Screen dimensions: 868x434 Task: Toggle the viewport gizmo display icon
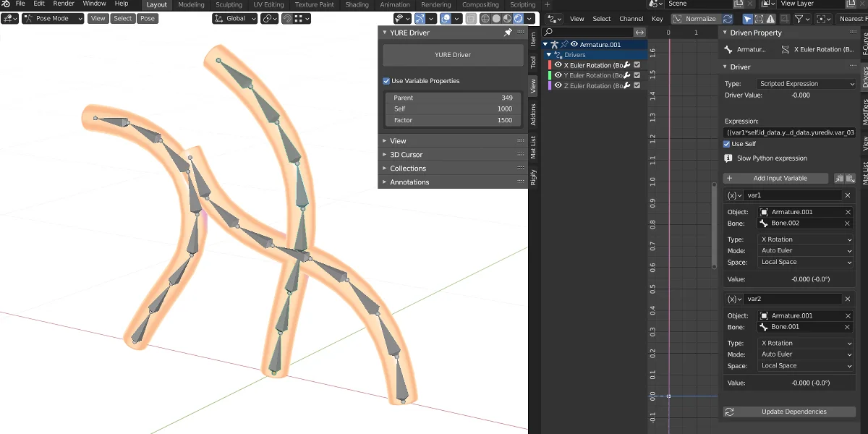[420, 18]
